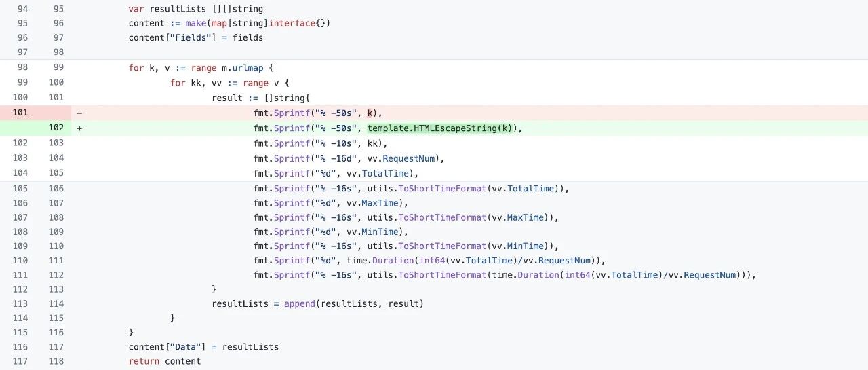Click the minus marker on the deleted line
The height and width of the screenshot is (370, 868).
[79, 113]
